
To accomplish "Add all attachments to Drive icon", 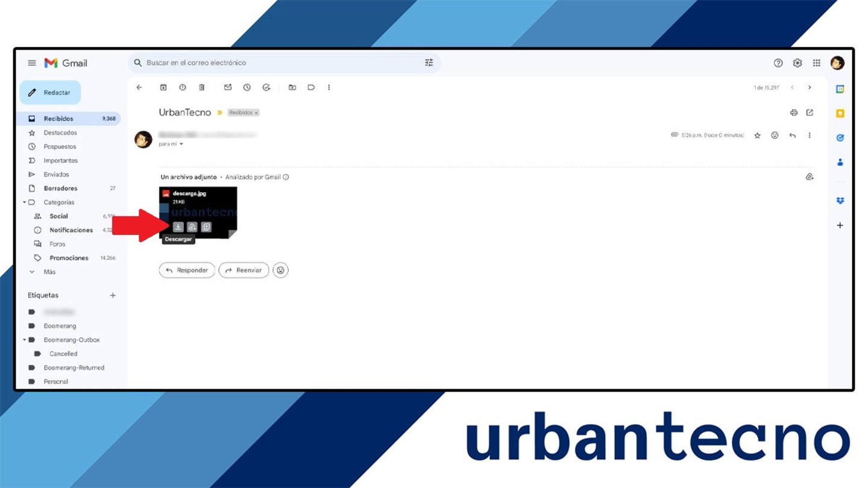I will (x=810, y=177).
